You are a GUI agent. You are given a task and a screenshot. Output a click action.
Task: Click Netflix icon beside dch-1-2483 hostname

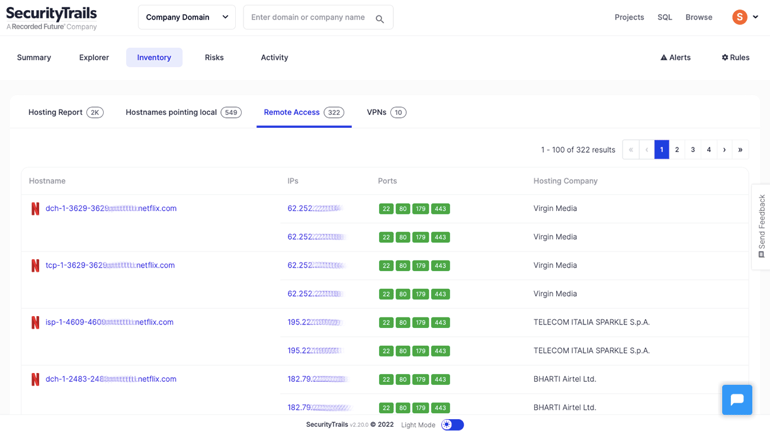click(35, 379)
